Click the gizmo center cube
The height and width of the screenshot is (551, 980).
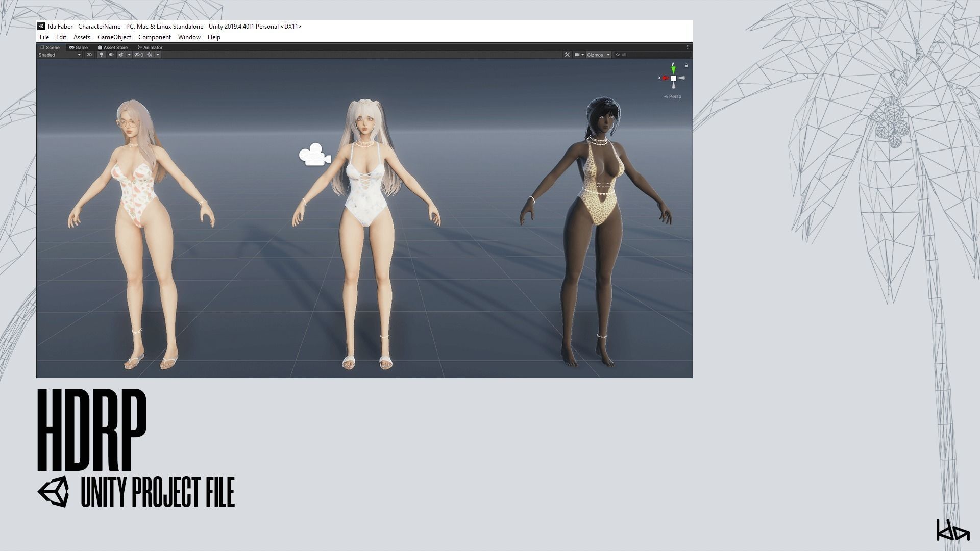click(673, 78)
